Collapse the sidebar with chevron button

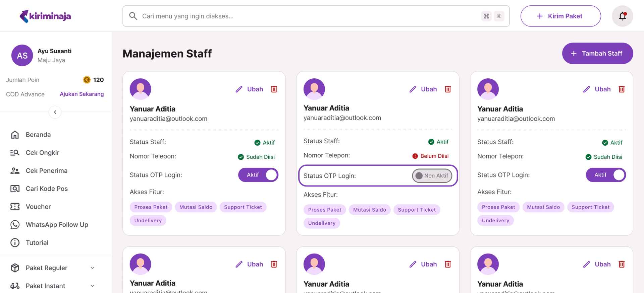click(x=55, y=112)
